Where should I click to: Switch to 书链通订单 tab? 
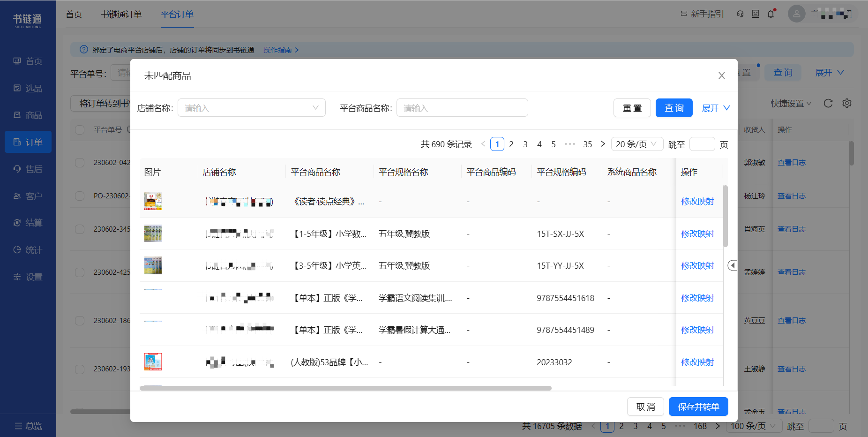[x=121, y=14]
